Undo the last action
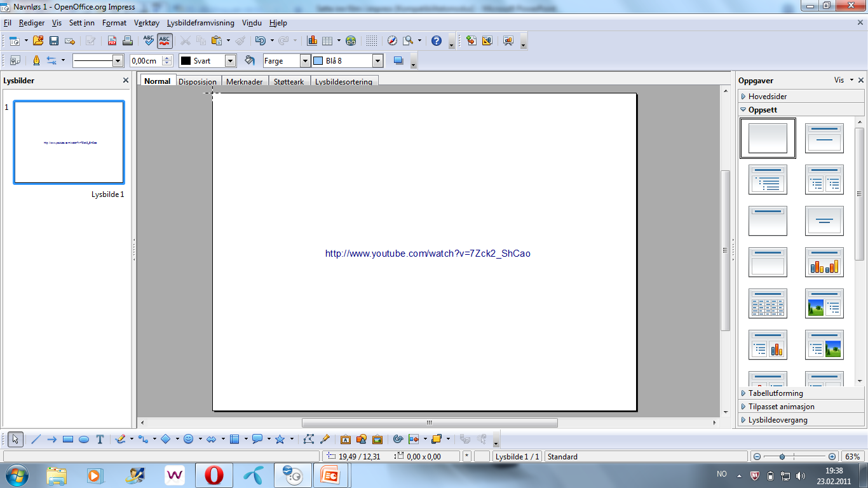 click(260, 41)
